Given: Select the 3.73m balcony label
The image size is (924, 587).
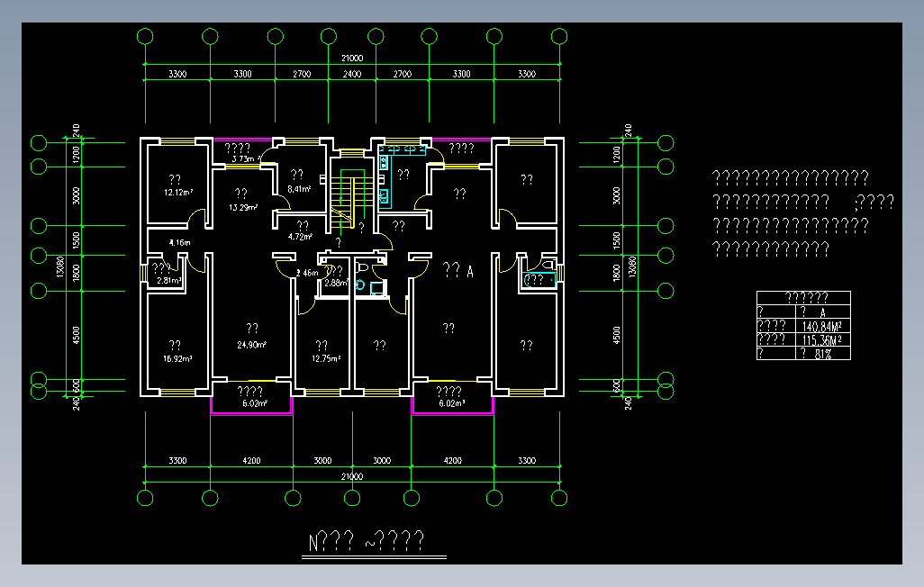Looking at the screenshot, I should click(245, 158).
